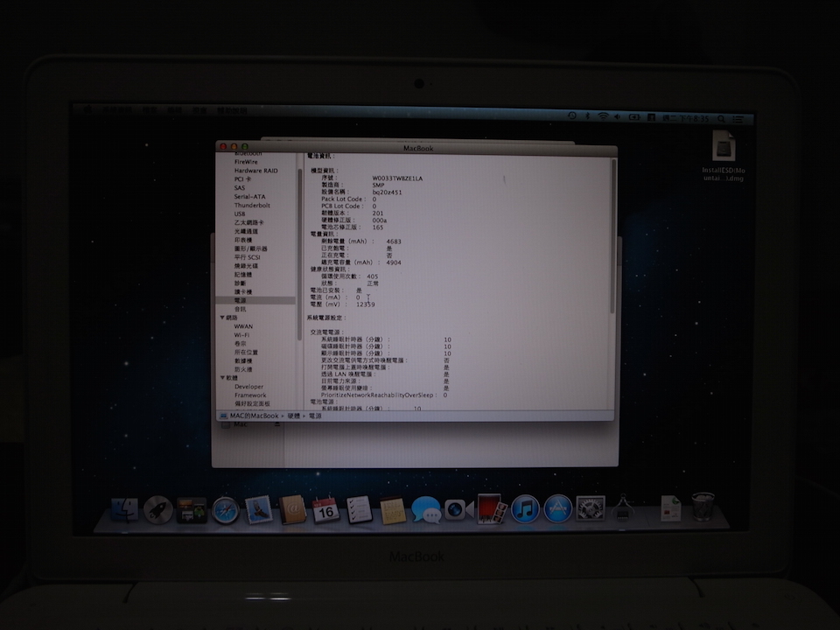The image size is (840, 630).
Task: Click sidebar vertical scrollbar
Action: click(299, 255)
